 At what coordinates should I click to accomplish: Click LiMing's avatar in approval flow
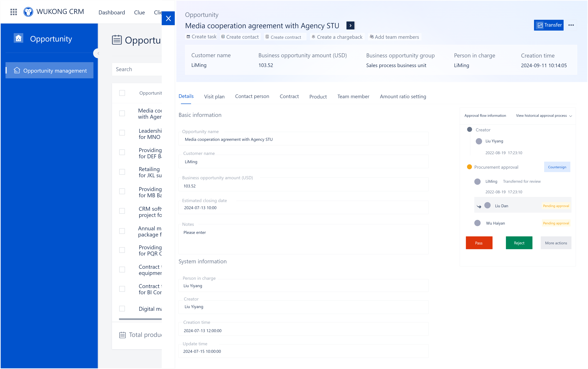477,182
